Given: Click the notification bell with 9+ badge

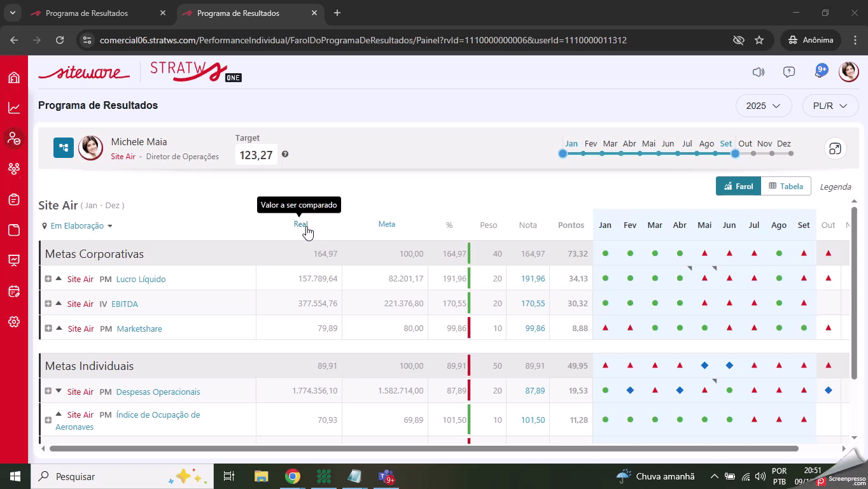Looking at the screenshot, I should (x=820, y=72).
